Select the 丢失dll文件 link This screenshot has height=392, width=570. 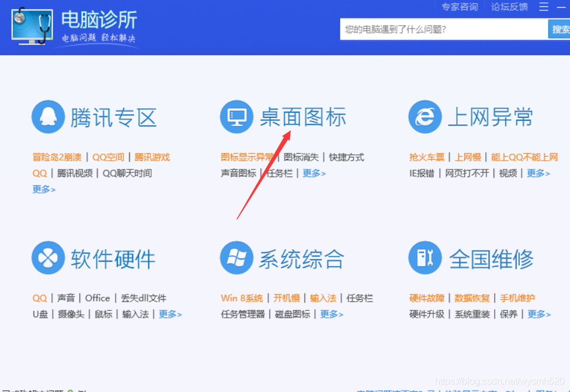click(x=144, y=298)
